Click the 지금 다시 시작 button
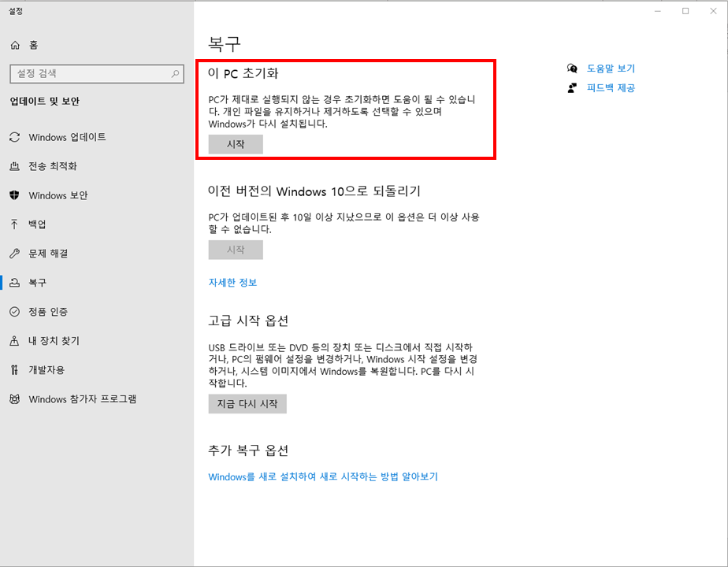Screen dimensions: 728x567 247,404
